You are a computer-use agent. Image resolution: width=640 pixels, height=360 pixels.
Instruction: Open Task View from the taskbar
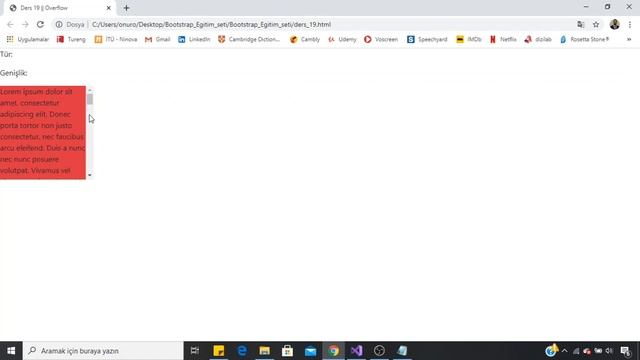pyautogui.click(x=195, y=351)
